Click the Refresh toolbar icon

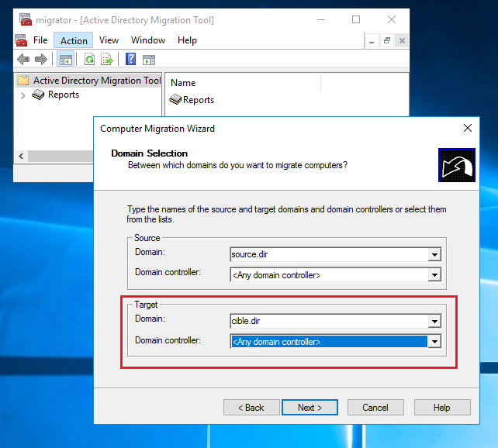point(89,60)
